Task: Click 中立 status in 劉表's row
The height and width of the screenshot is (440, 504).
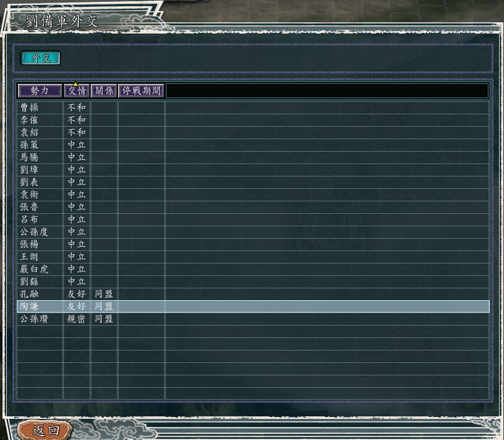Action: coord(76,182)
